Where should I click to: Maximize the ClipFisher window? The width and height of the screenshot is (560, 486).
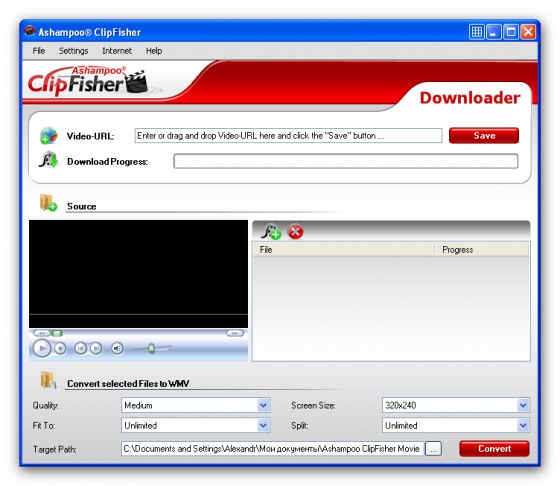tap(511, 32)
